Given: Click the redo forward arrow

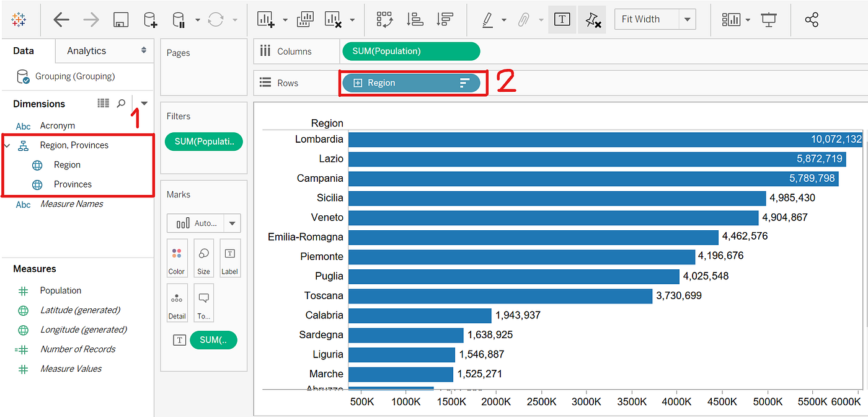Looking at the screenshot, I should click(91, 20).
